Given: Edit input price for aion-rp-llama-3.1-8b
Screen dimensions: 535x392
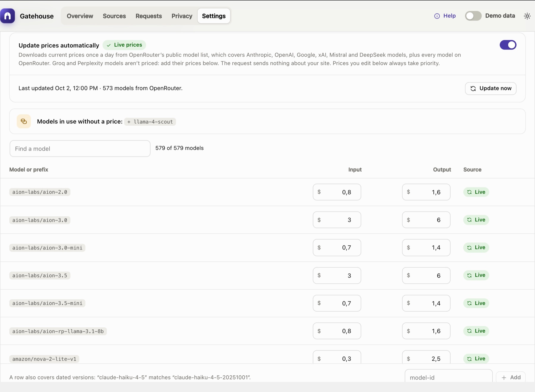Looking at the screenshot, I should (x=337, y=331).
